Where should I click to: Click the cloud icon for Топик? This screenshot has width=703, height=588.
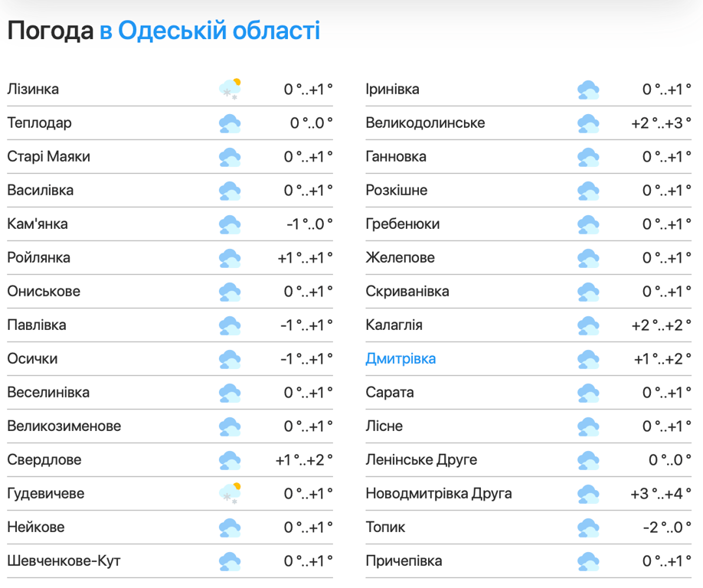[x=588, y=528]
